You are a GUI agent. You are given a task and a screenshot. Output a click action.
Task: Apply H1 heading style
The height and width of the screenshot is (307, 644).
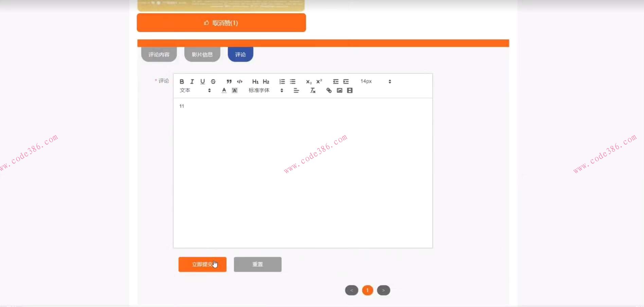point(255,82)
